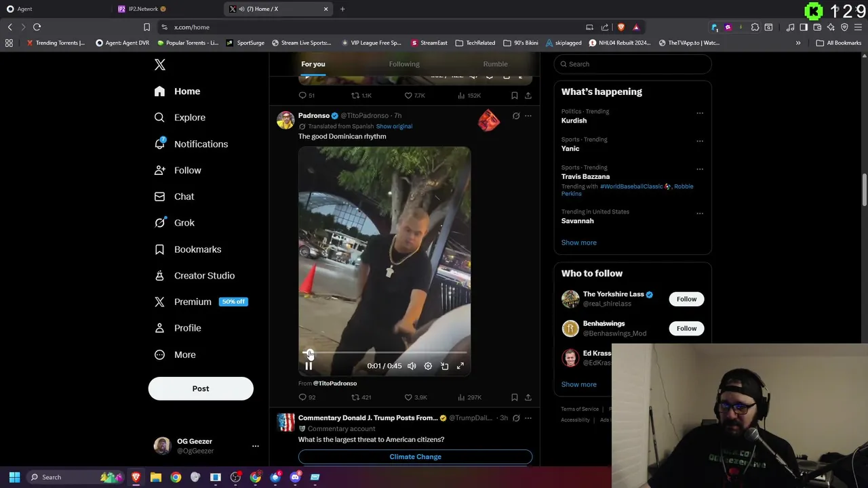The width and height of the screenshot is (868, 488).
Task: Bookmark this page in browser toolbar
Action: (x=146, y=27)
